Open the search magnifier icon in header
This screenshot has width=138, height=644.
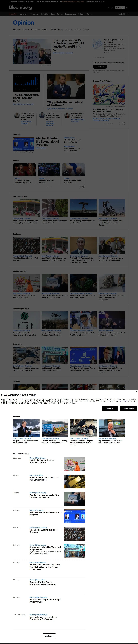(127, 8)
